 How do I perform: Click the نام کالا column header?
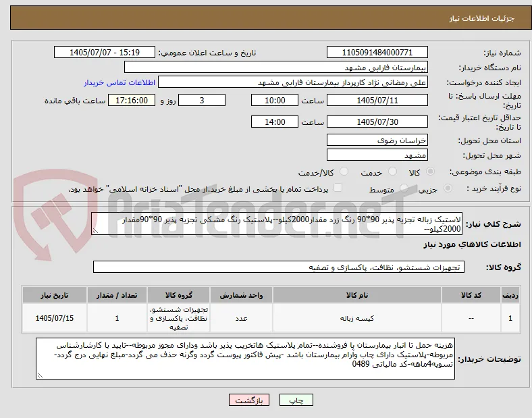point(357,295)
